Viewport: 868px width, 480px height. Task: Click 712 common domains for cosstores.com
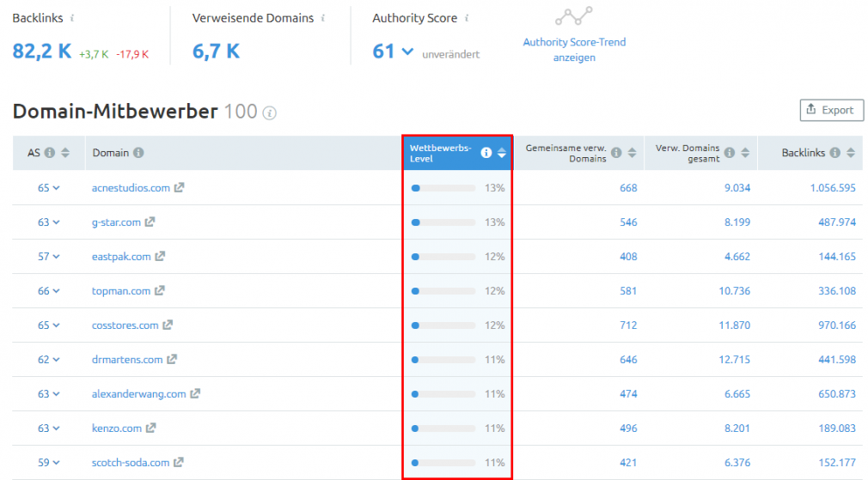tap(628, 325)
